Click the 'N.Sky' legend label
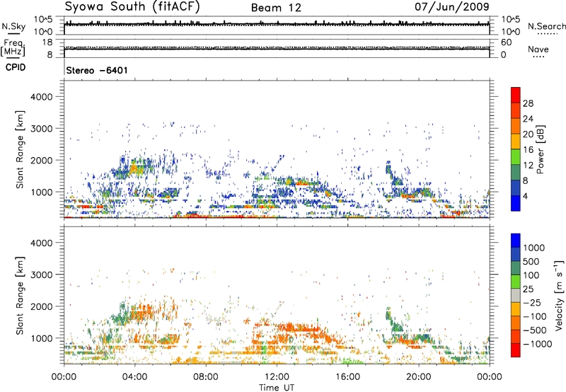566x392 pixels. (13, 26)
